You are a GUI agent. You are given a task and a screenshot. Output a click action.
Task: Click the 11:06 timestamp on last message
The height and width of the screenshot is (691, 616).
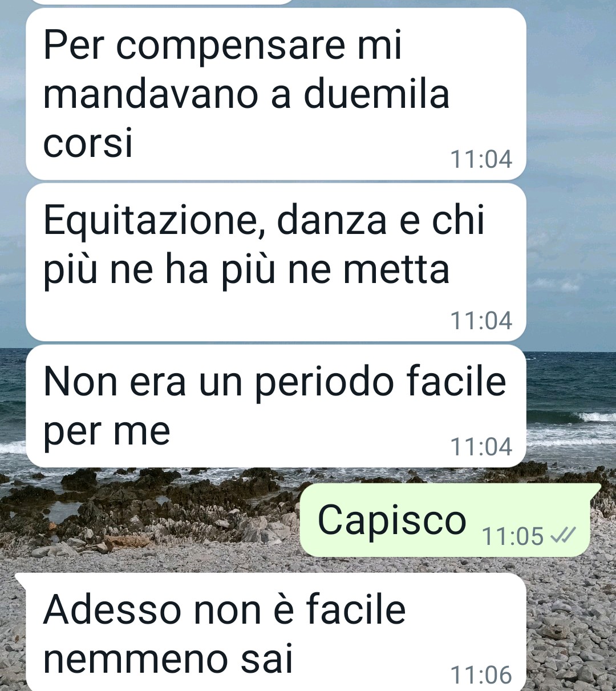pos(481,675)
